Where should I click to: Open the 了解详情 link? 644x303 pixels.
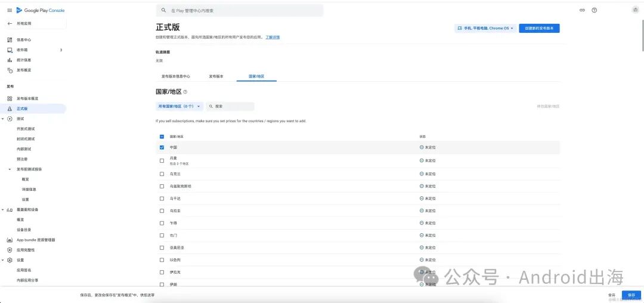coord(273,37)
